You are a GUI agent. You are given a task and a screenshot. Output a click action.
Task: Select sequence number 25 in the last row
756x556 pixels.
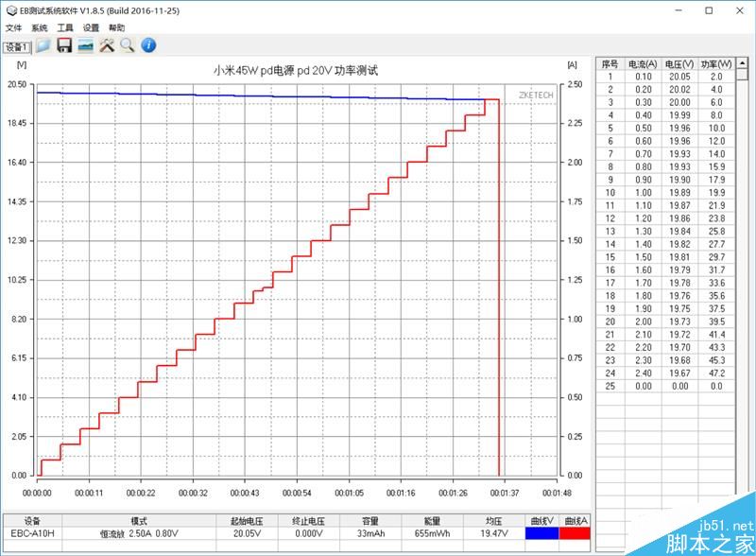point(610,386)
